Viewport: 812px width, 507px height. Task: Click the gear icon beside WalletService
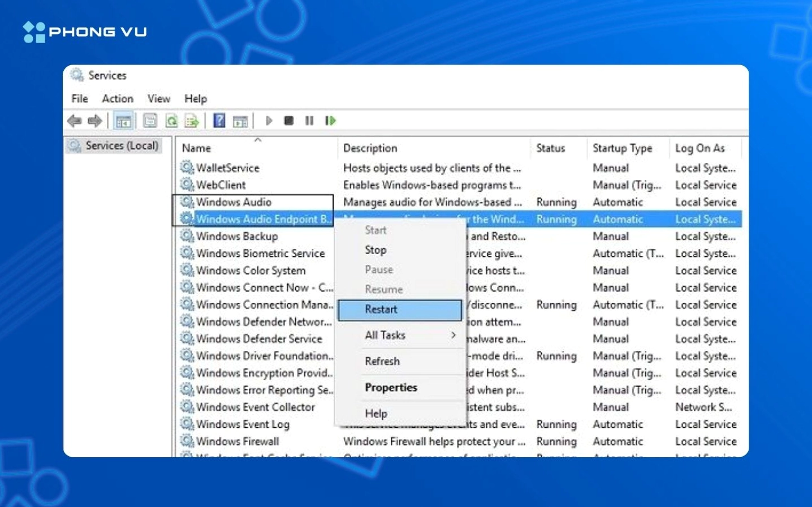coord(187,167)
